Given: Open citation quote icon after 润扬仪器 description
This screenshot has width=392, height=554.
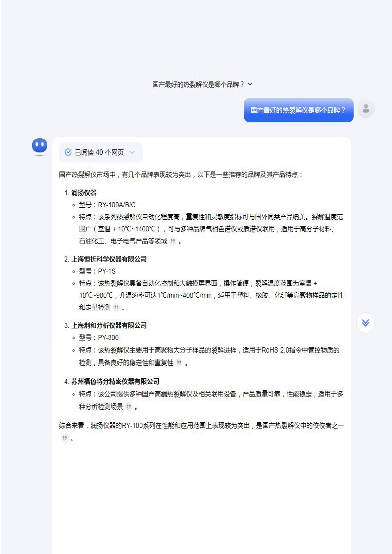Looking at the screenshot, I should pos(173,241).
